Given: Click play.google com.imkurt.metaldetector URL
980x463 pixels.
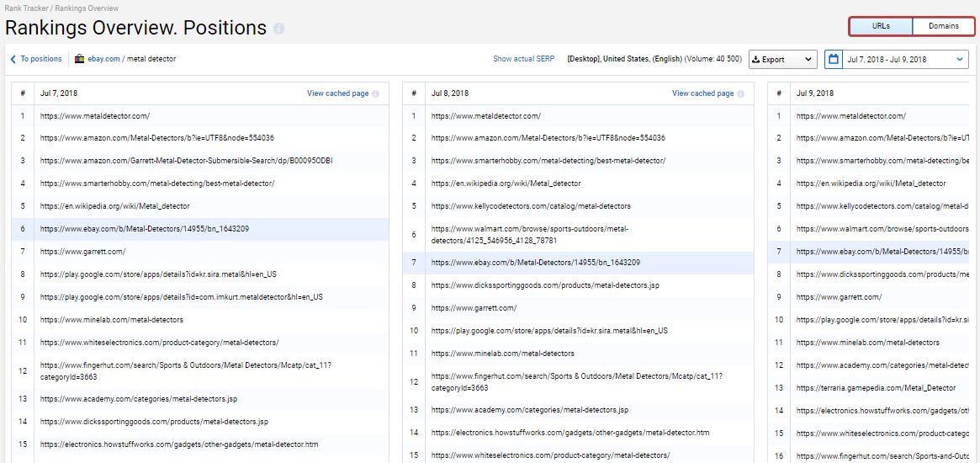Looking at the screenshot, I should (x=181, y=296).
